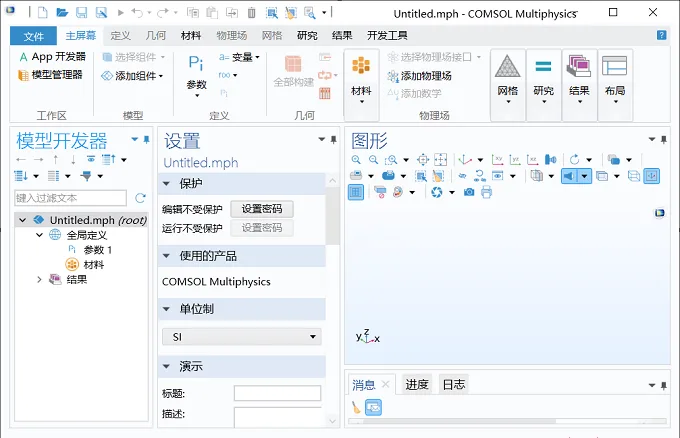Pin the 图形 panel
680x438 pixels.
(x=664, y=140)
